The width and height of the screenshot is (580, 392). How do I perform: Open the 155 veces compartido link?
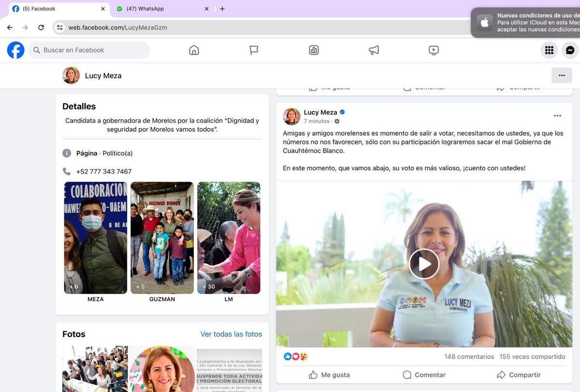532,357
